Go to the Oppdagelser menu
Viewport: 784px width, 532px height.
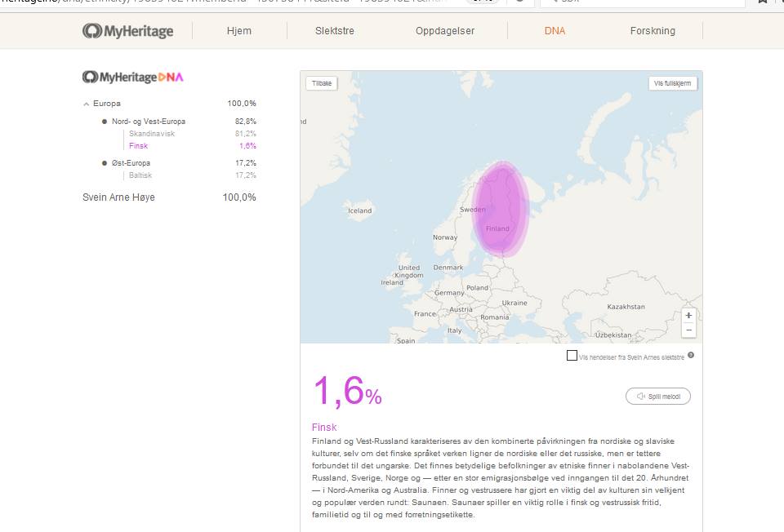click(444, 31)
